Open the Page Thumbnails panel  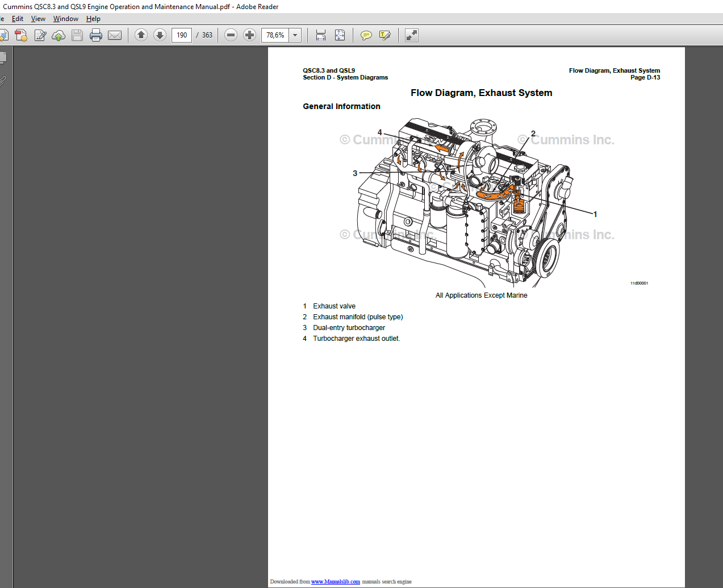coord(2,57)
